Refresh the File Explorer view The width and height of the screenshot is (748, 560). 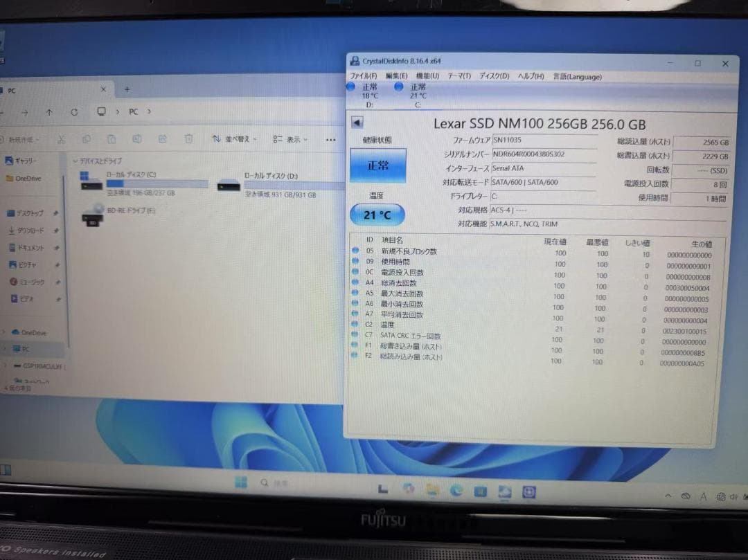tap(74, 112)
